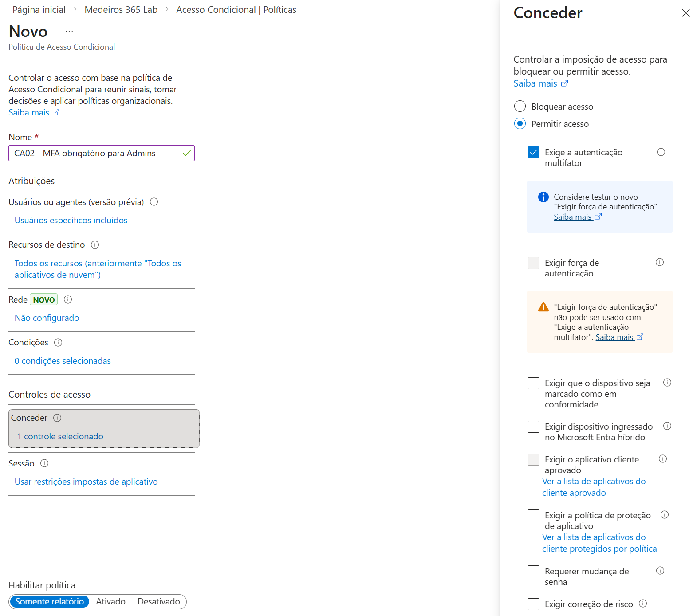Navigate to Página inicial breadcrumb

click(39, 10)
